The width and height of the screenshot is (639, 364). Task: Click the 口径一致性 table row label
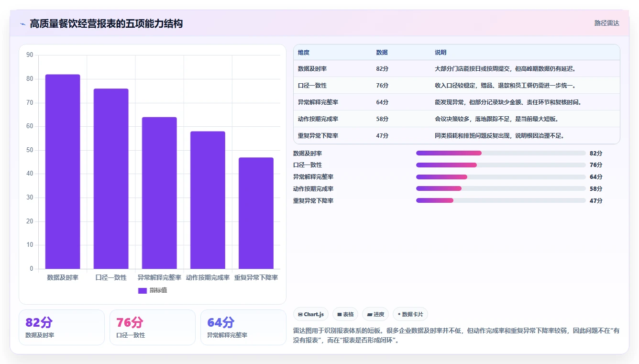[x=312, y=86]
